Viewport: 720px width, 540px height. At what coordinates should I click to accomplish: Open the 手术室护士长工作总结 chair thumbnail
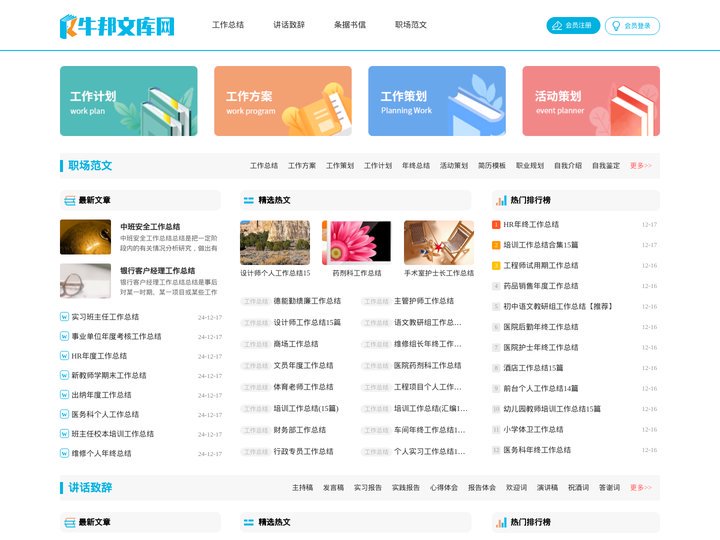(439, 242)
